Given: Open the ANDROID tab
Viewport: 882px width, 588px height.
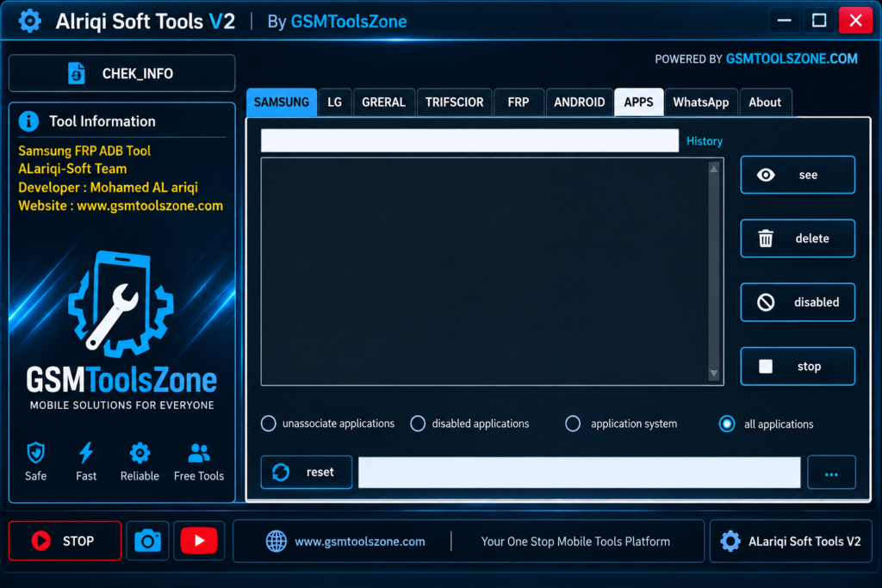Looking at the screenshot, I should [580, 102].
